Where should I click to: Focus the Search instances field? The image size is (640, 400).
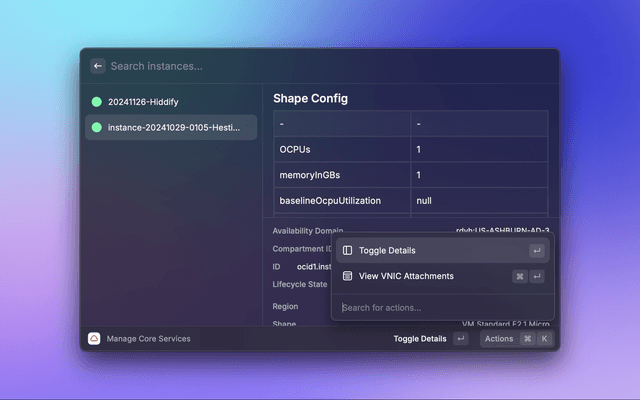pos(300,66)
